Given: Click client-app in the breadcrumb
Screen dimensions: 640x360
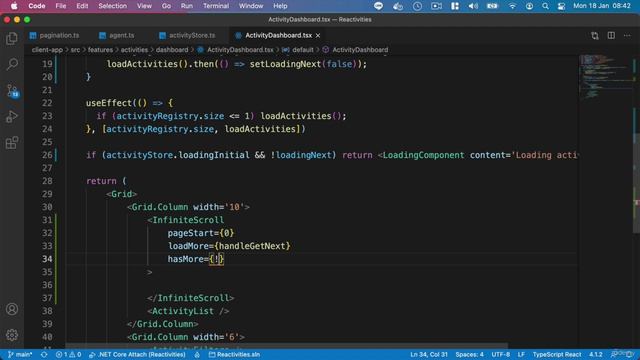Looking at the screenshot, I should click(47, 50).
